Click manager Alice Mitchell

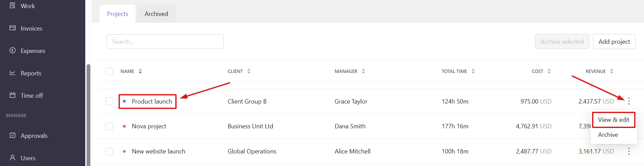(352, 151)
